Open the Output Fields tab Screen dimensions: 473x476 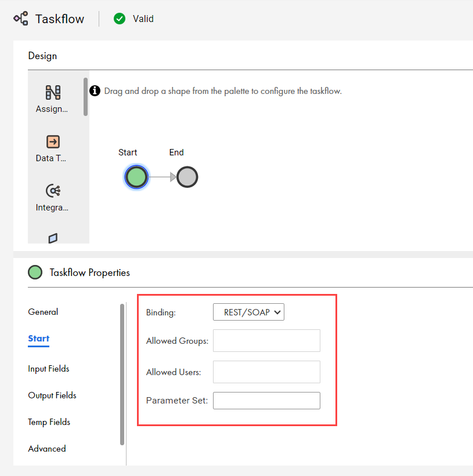point(52,395)
